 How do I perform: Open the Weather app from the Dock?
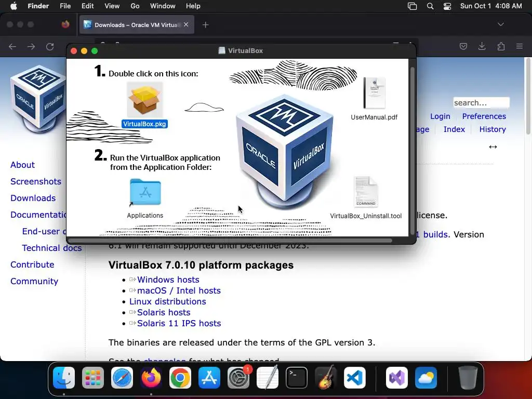426,378
